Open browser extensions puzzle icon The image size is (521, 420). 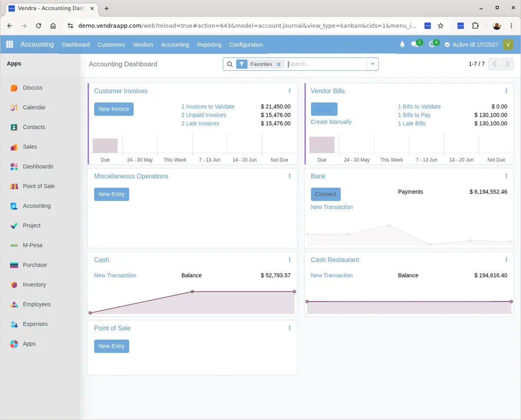coord(475,26)
